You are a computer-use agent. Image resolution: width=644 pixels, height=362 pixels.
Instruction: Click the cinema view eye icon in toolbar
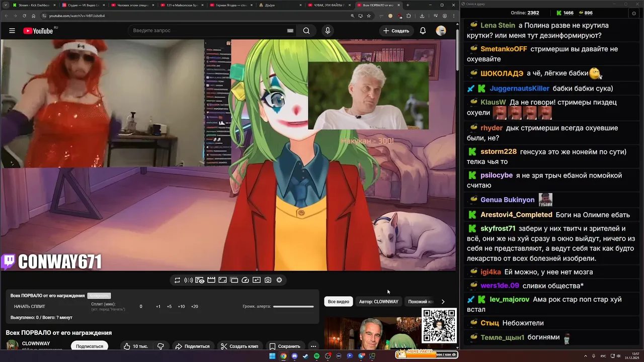(x=200, y=280)
